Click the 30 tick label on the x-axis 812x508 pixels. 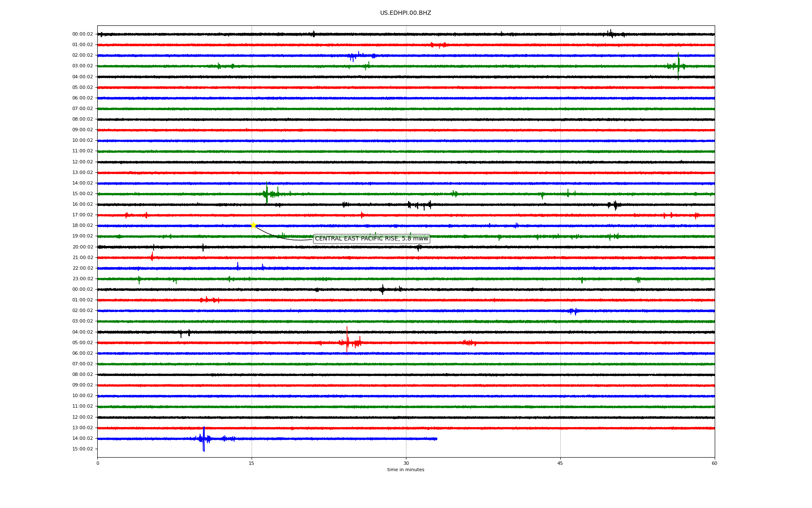406,463
